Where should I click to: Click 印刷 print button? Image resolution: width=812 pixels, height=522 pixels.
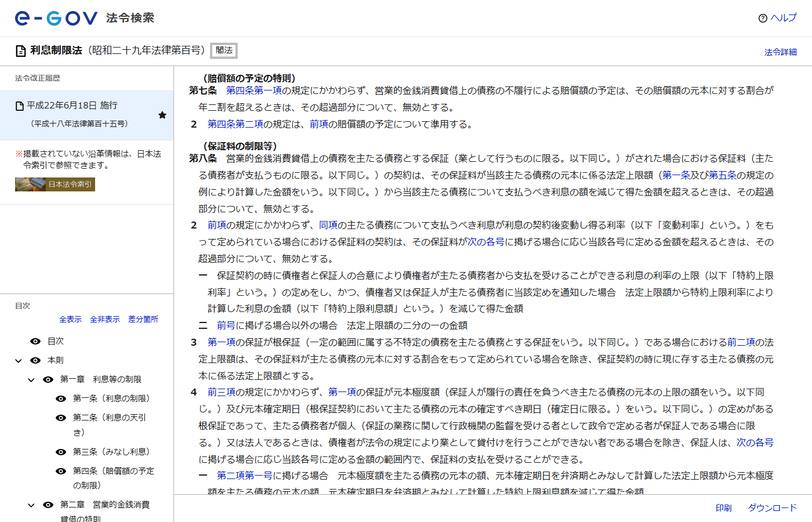723,508
